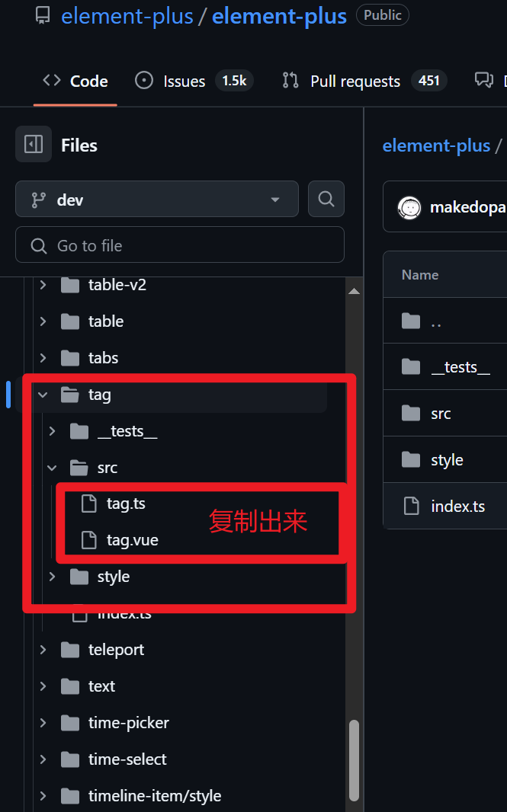This screenshot has height=812, width=507.
Task: Open the dev branch dropdown
Action: pyautogui.click(x=157, y=199)
